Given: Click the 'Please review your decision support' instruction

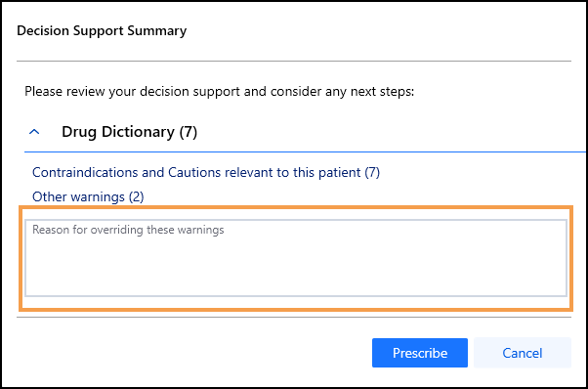Looking at the screenshot, I should tap(220, 92).
